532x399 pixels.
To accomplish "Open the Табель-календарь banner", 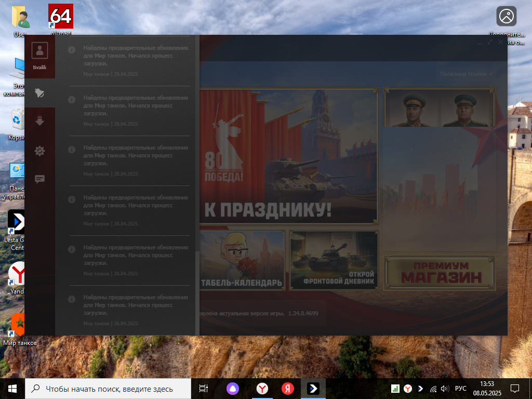I will pos(243,260).
